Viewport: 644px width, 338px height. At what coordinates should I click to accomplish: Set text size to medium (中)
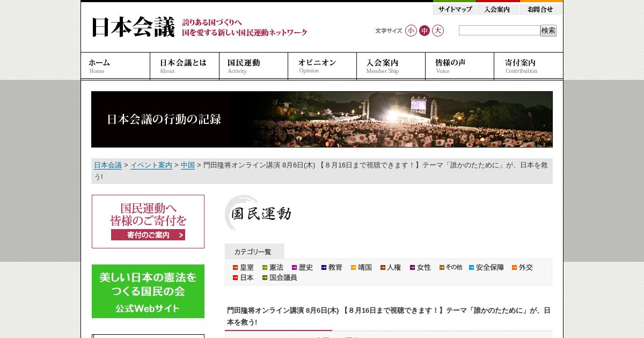(x=425, y=31)
